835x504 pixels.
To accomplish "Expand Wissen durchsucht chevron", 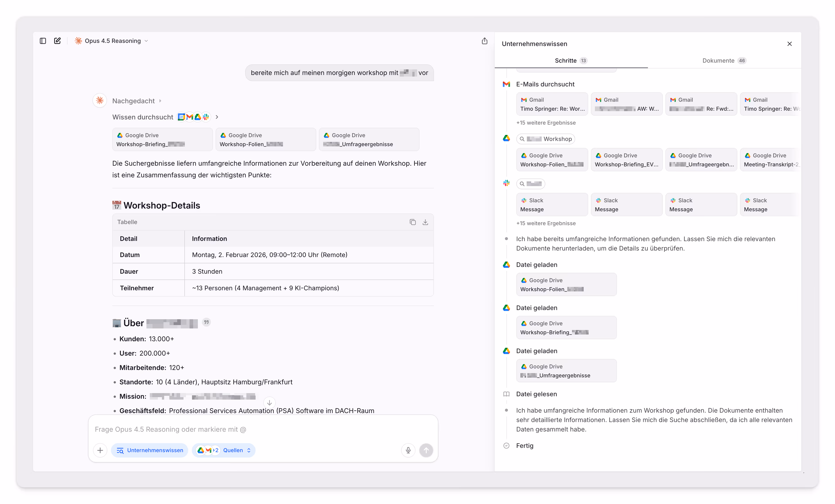I will pyautogui.click(x=217, y=117).
